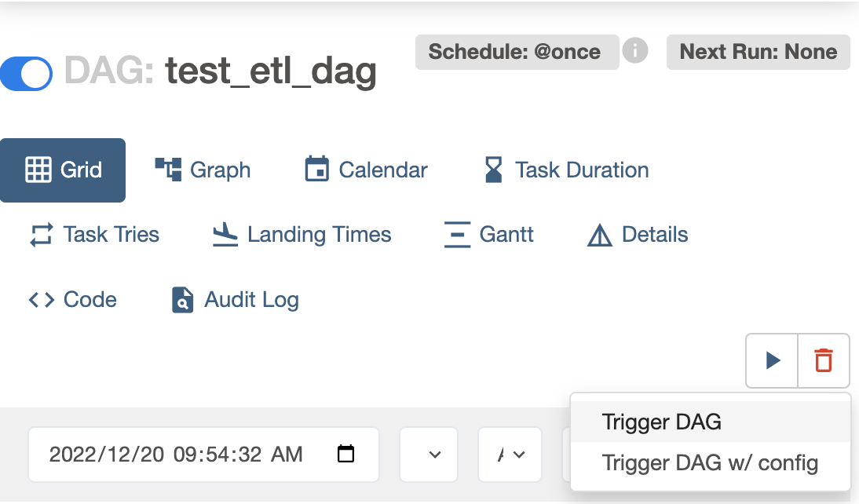The height and width of the screenshot is (504, 859).
Task: Click the schedule info icon
Action: [635, 51]
